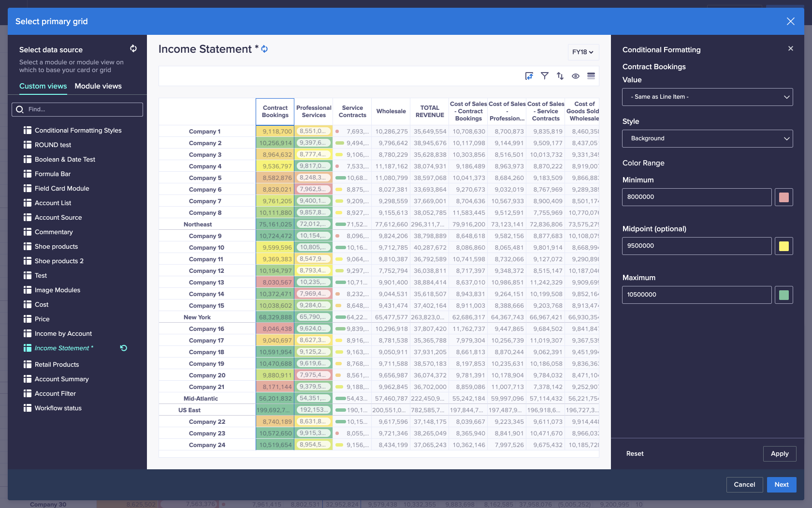This screenshot has width=812, height=508.
Task: Click the grid icon beside Image Modules
Action: [x=28, y=290]
